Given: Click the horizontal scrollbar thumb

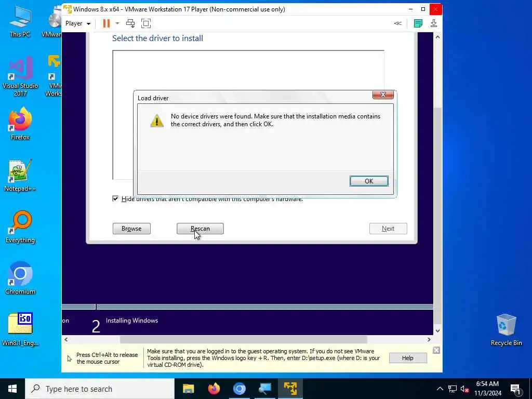Looking at the screenshot, I should (x=243, y=339).
